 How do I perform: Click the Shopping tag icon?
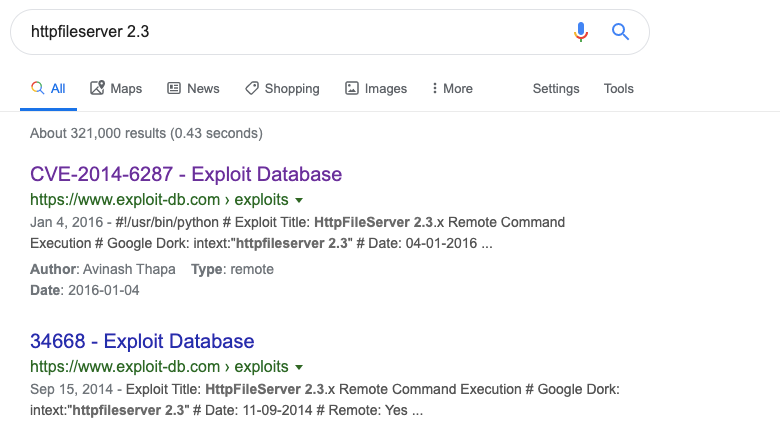252,88
